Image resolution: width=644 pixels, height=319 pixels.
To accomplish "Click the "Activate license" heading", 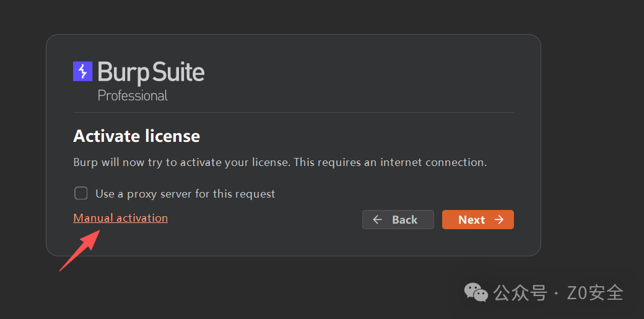I will coord(136,136).
